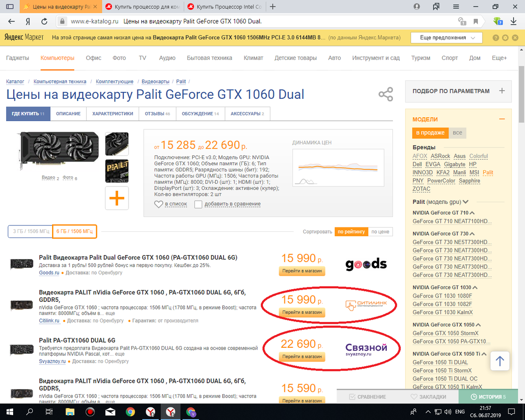Close the Yandex Market bar
This screenshot has height=420, width=525.
point(514,38)
